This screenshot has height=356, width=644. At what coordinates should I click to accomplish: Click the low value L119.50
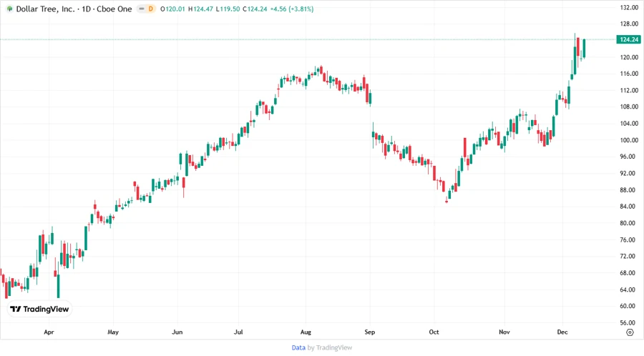coord(228,9)
